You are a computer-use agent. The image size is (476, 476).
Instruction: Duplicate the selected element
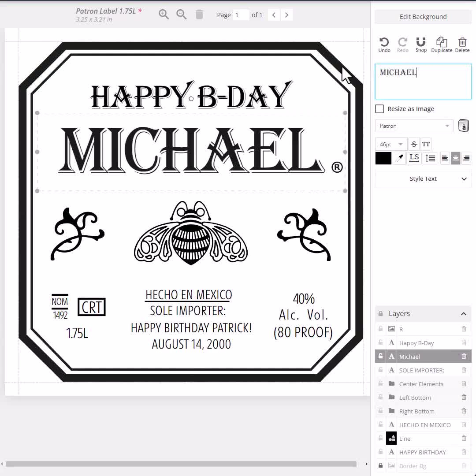point(441,45)
